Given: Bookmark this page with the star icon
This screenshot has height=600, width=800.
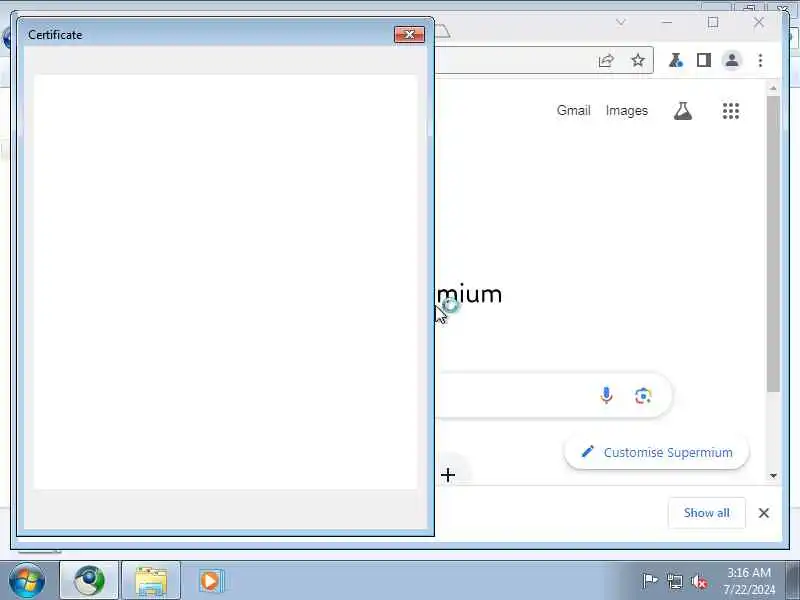Looking at the screenshot, I should [638, 60].
